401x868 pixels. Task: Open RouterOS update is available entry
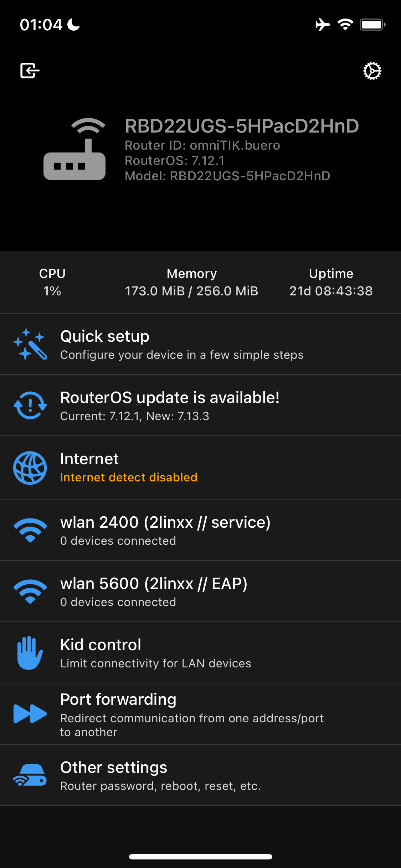170,405
